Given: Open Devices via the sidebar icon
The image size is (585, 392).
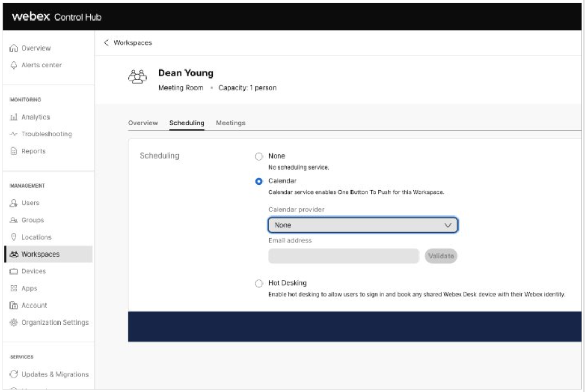Looking at the screenshot, I should pyautogui.click(x=14, y=271).
